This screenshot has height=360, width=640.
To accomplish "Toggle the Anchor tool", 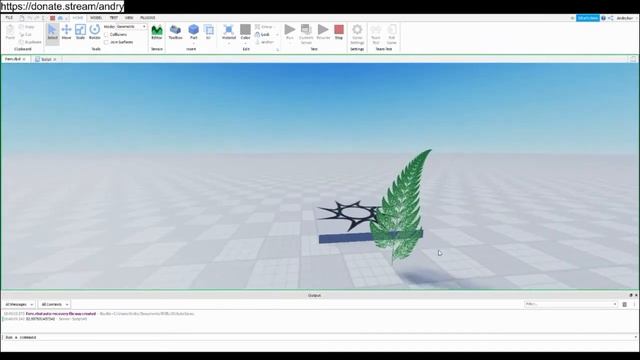I will click(265, 42).
